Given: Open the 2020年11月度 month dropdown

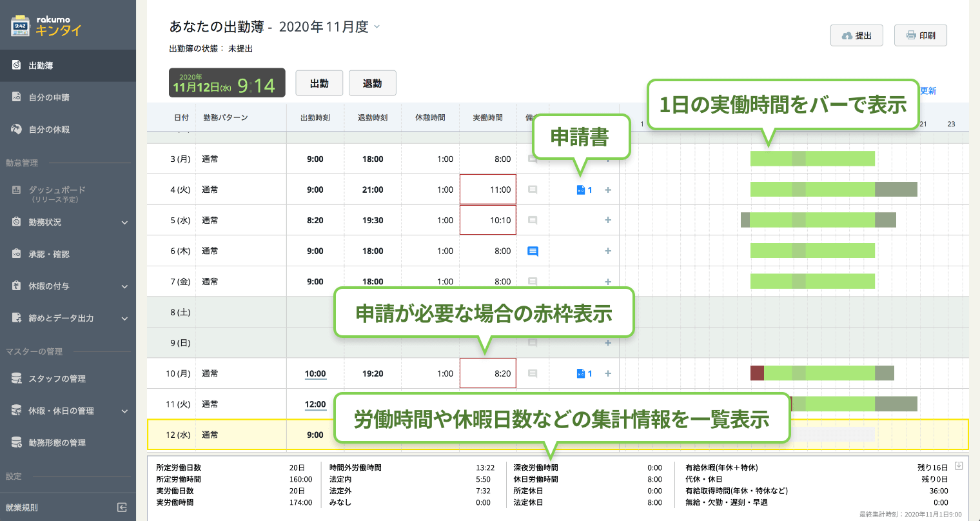Looking at the screenshot, I should tap(329, 27).
